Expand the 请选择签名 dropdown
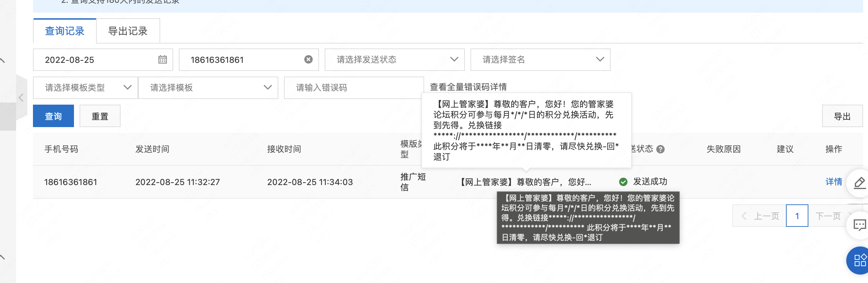The image size is (868, 283). [x=540, y=60]
